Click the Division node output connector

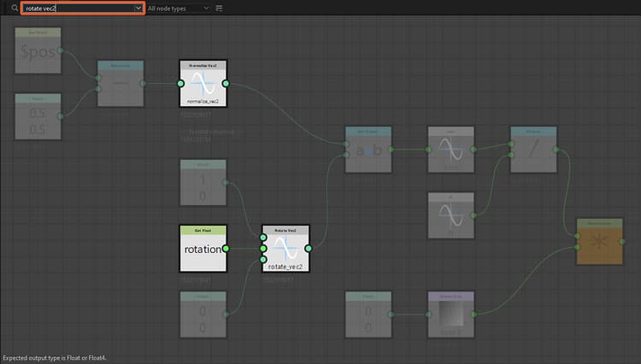click(x=556, y=150)
